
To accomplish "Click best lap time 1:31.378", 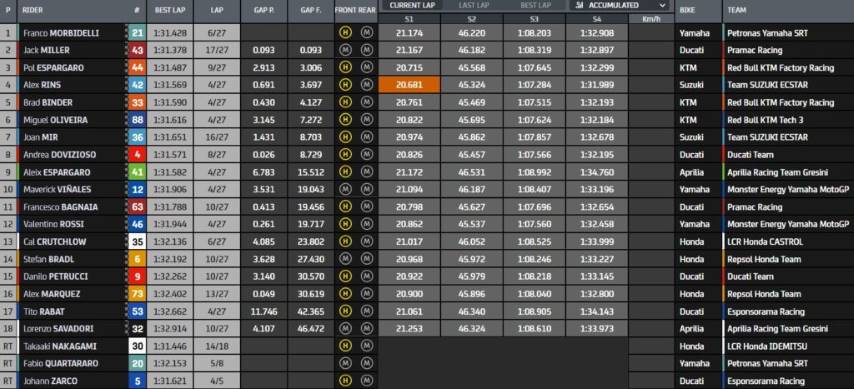I will point(170,50).
